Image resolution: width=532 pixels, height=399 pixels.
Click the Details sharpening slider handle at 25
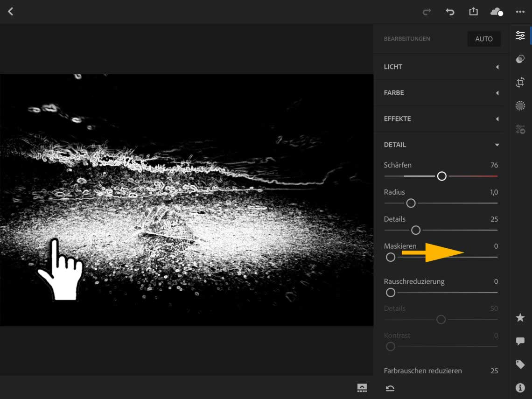coord(416,231)
